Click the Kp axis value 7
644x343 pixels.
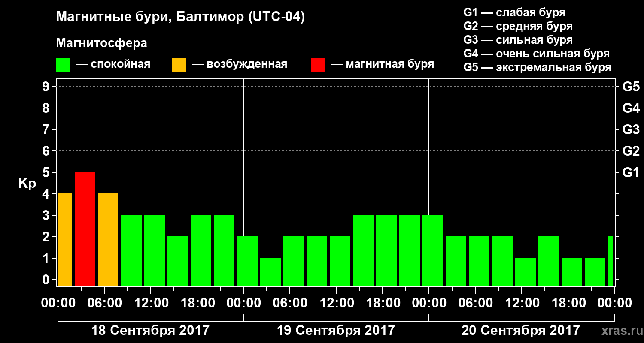coord(47,130)
